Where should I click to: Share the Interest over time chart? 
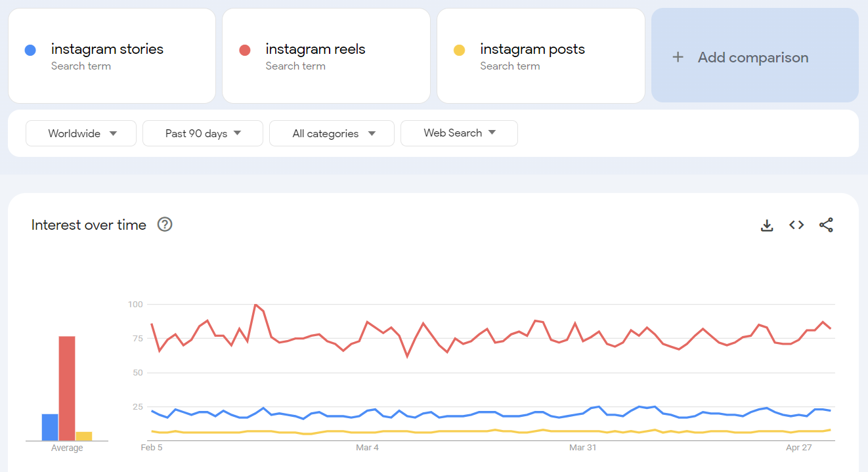[826, 225]
